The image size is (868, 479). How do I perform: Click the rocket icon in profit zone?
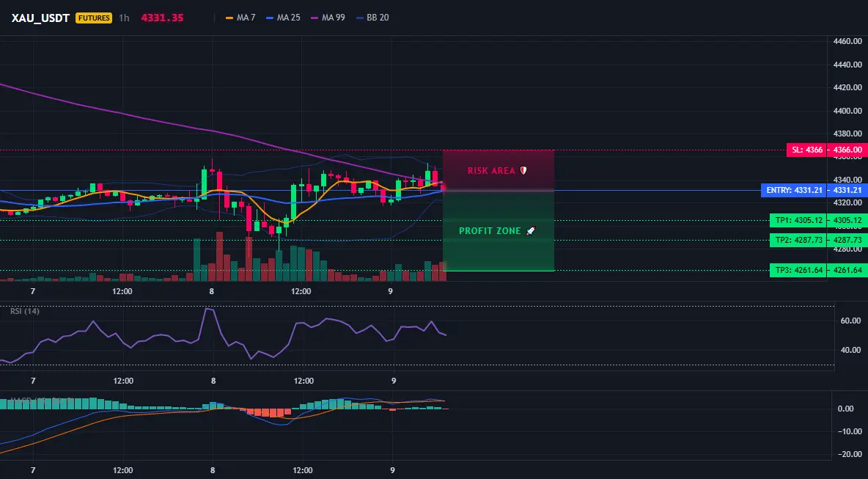tap(530, 231)
